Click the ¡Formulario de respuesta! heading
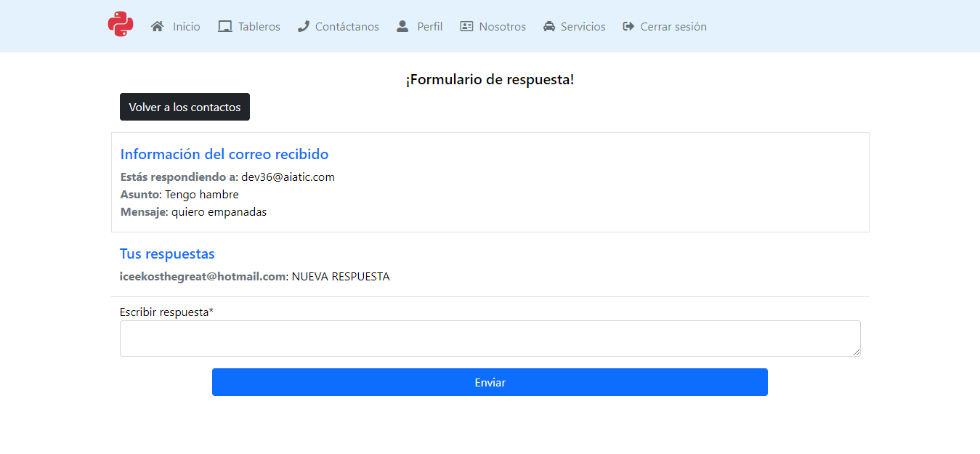 490,80
